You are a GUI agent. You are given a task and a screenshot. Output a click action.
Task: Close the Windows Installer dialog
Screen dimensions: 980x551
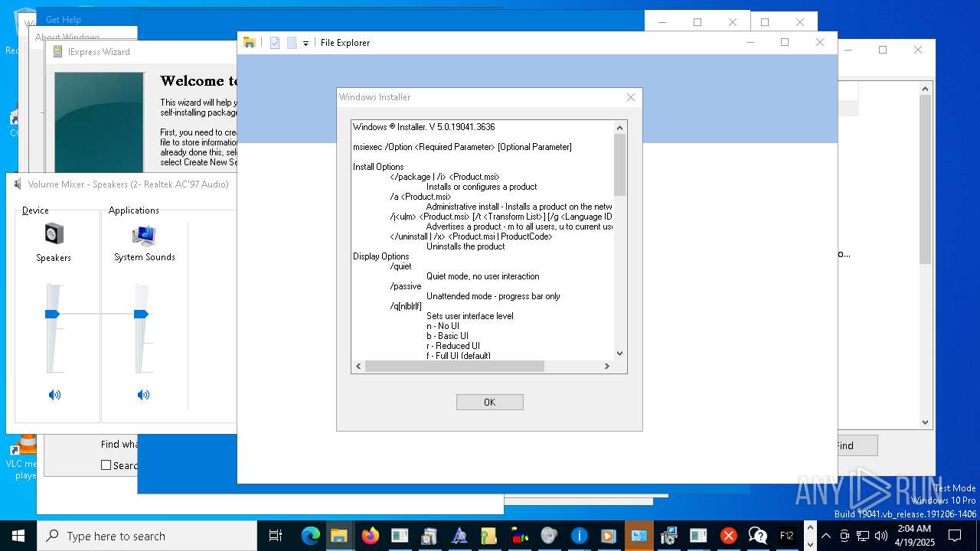point(631,97)
